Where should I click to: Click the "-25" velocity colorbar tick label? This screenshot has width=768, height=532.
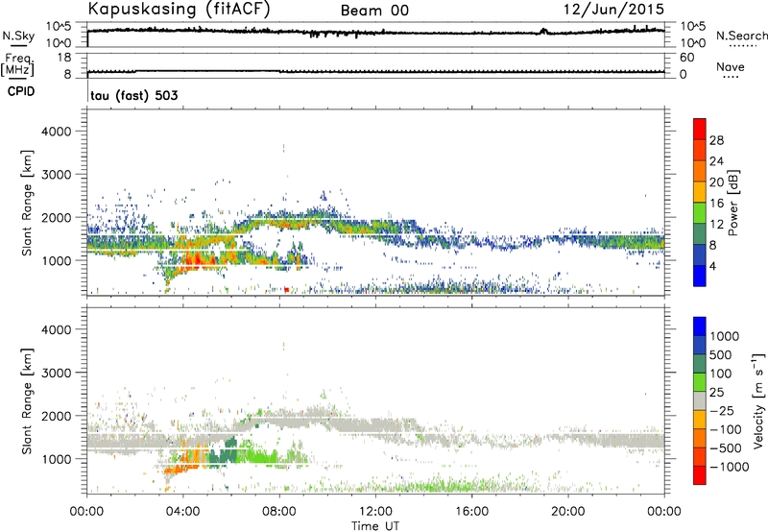coord(722,410)
